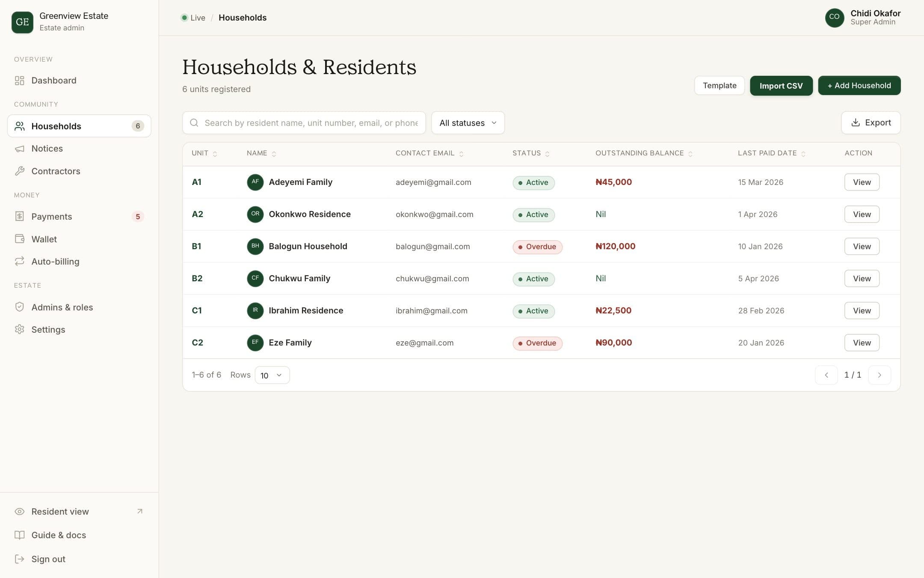Sort table by Status column
Screen dimensions: 924x578
point(531,153)
